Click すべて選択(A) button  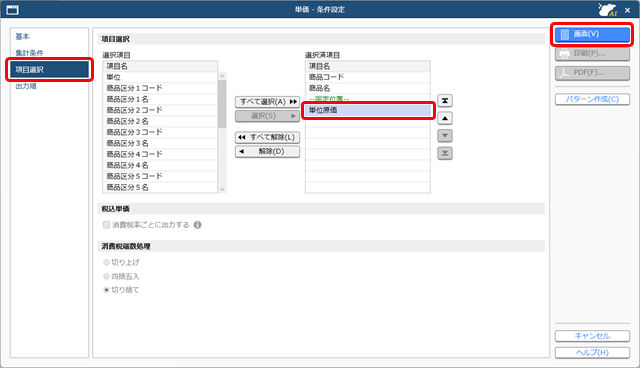[267, 102]
